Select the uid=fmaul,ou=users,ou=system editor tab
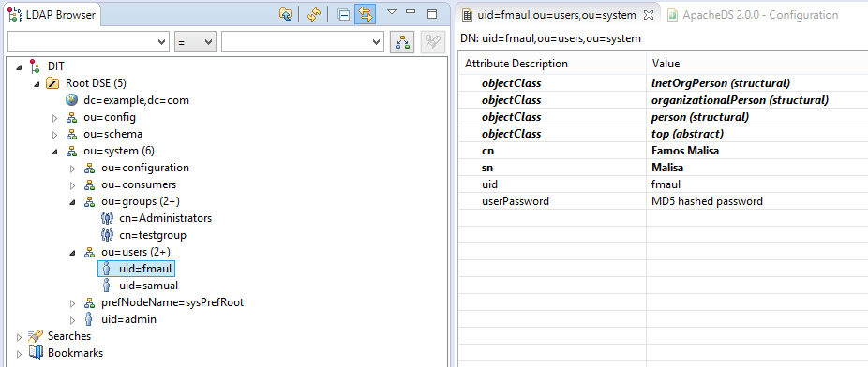The height and width of the screenshot is (367, 868). (x=557, y=15)
